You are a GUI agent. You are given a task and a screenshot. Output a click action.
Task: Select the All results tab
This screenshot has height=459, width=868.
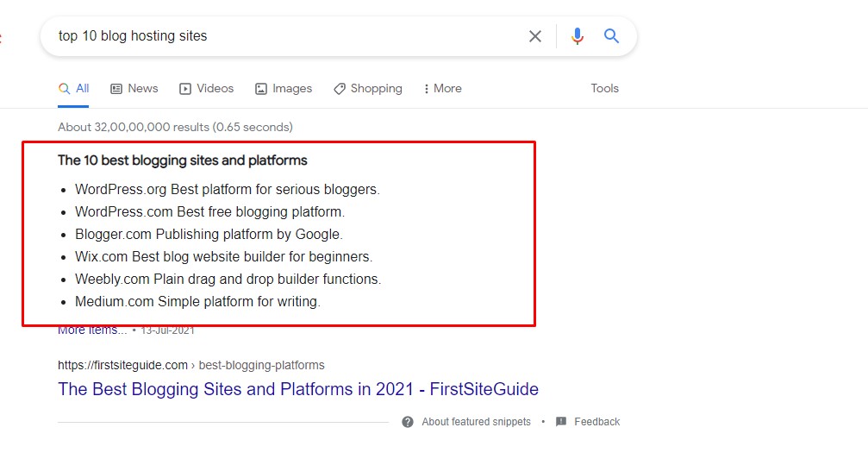click(x=74, y=88)
